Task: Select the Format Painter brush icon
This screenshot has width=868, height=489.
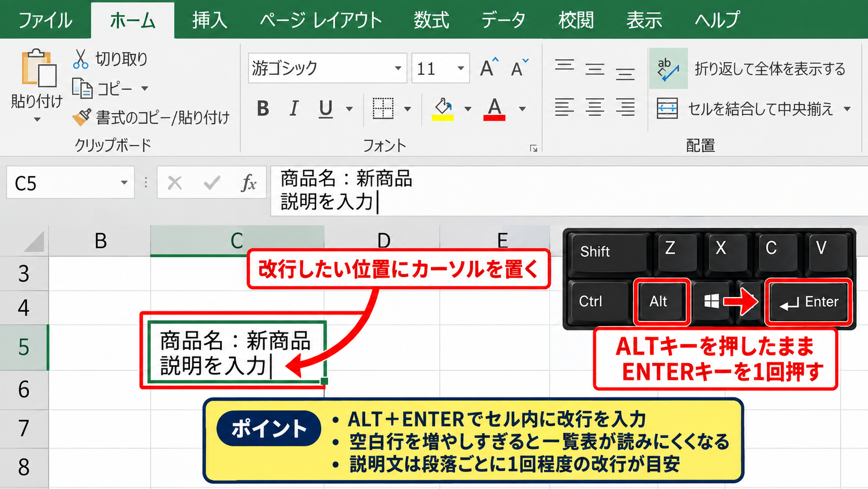Action: pos(82,117)
